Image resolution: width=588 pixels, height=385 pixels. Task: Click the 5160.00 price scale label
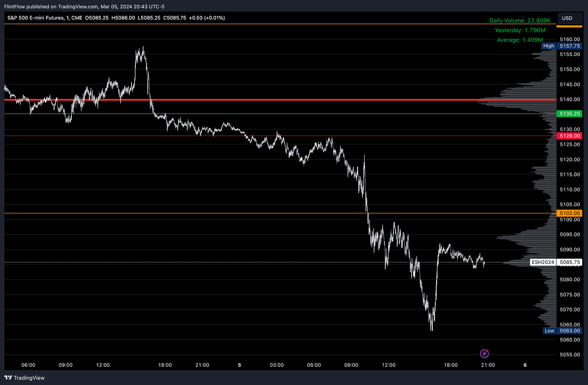[570, 40]
